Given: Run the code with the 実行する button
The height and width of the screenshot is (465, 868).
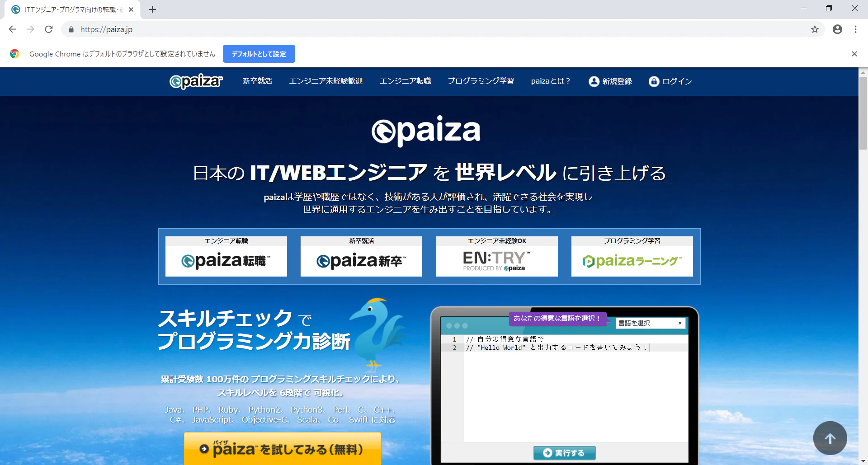Looking at the screenshot, I should 564,452.
